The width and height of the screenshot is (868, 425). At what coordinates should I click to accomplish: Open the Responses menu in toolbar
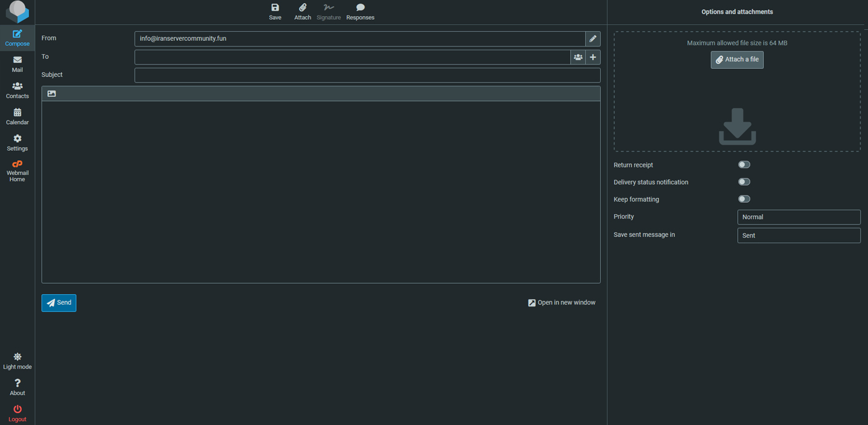coord(360,11)
